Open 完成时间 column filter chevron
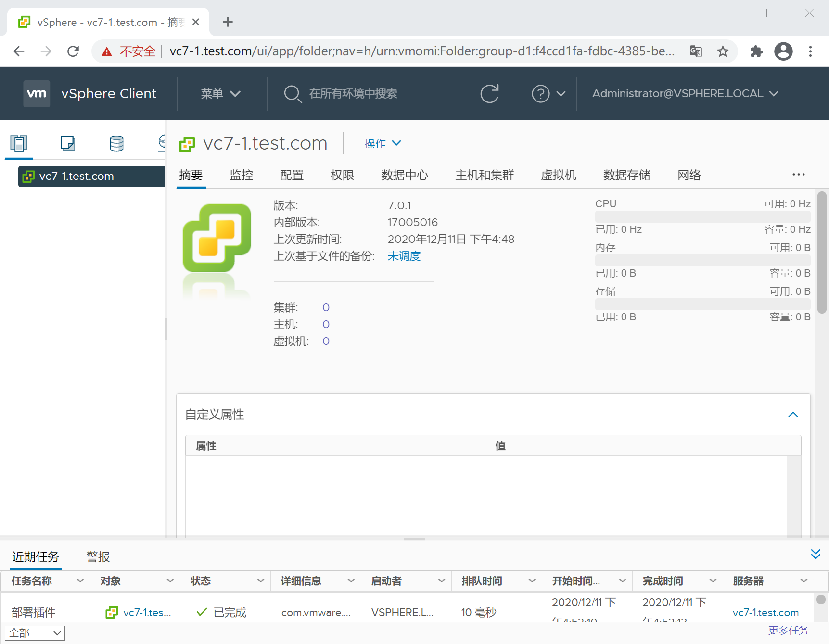The image size is (829, 644). (x=713, y=581)
